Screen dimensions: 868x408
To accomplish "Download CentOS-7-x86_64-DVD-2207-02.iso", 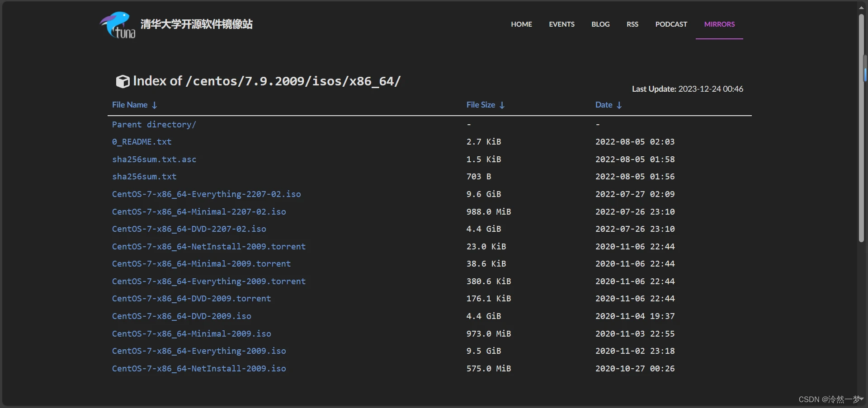I will click(189, 229).
